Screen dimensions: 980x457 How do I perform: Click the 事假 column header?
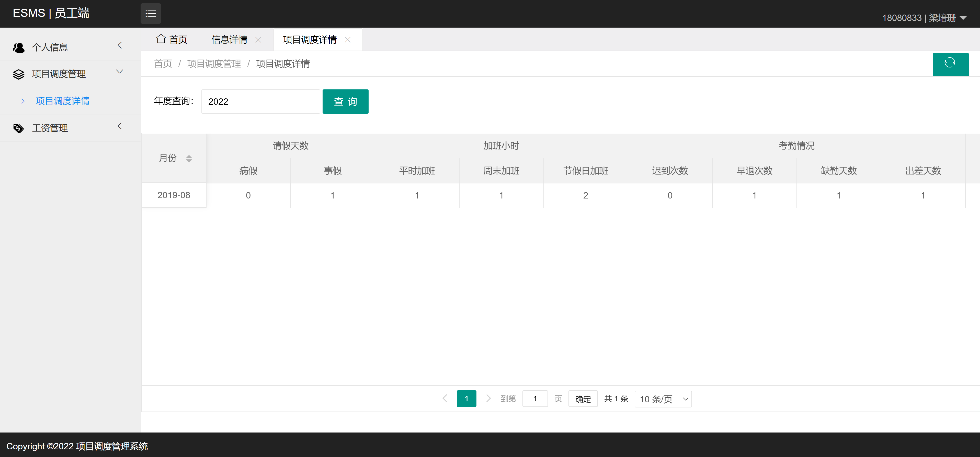pos(333,171)
